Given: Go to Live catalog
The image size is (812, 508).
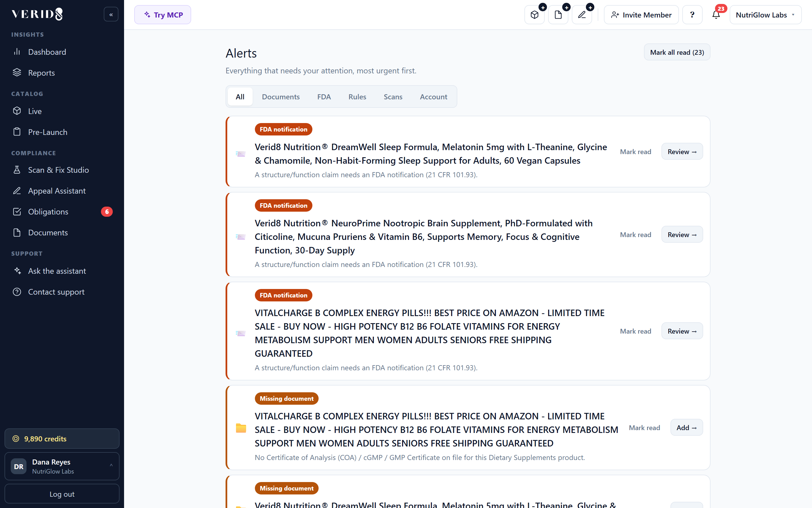Looking at the screenshot, I should (x=62, y=111).
